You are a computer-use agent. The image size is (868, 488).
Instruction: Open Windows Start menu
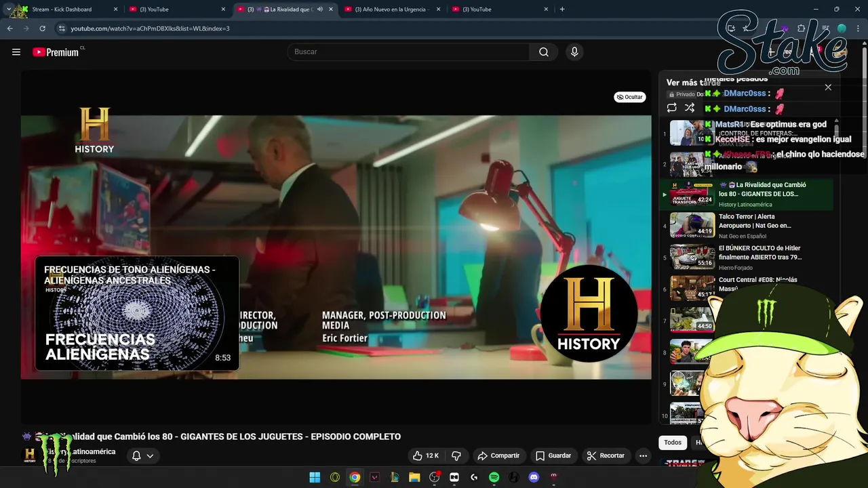(x=315, y=477)
